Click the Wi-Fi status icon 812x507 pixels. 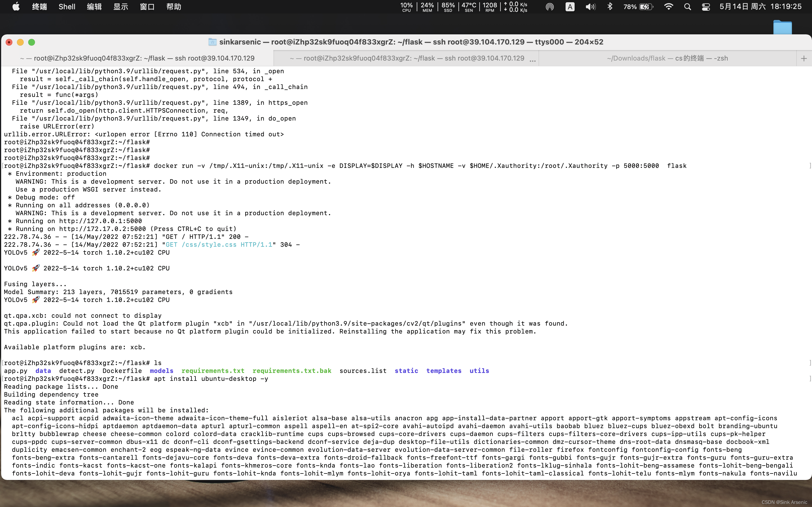[x=668, y=7]
